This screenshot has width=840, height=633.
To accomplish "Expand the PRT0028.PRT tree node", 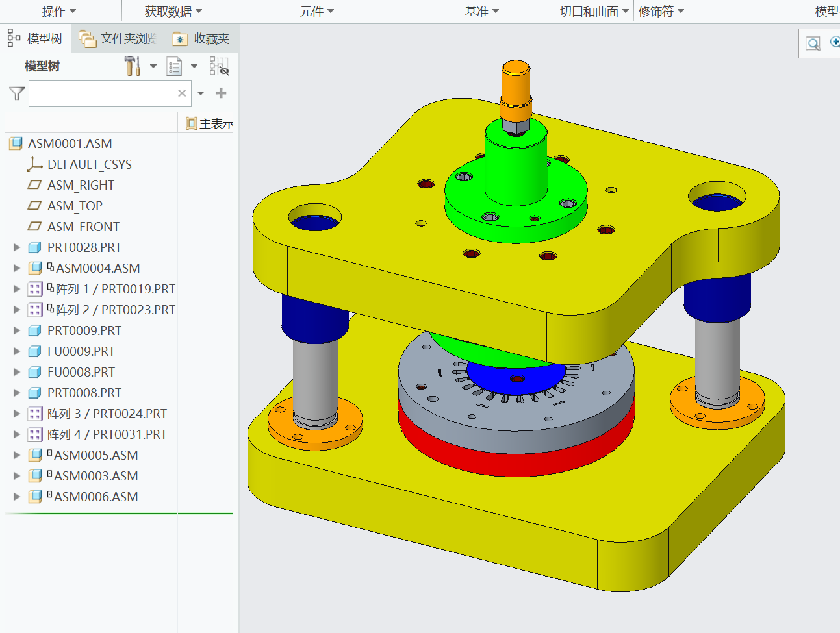I will click(x=17, y=247).
